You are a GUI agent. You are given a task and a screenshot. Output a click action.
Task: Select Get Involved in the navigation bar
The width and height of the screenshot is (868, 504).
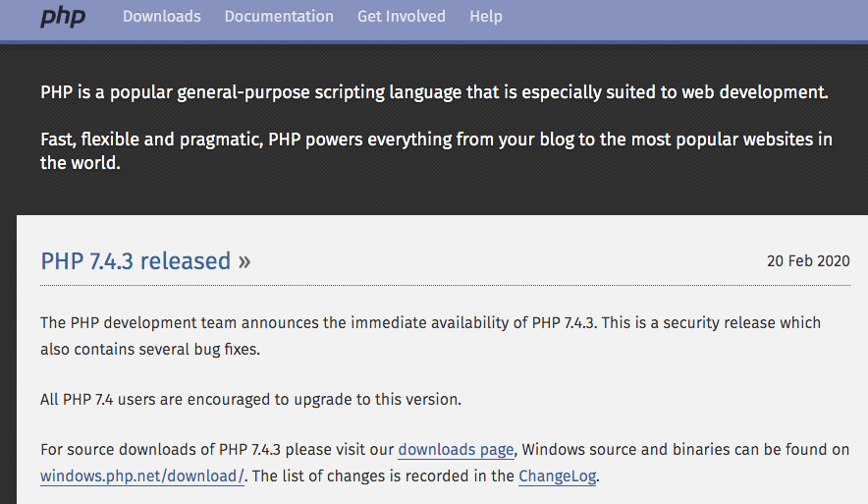coord(401,17)
